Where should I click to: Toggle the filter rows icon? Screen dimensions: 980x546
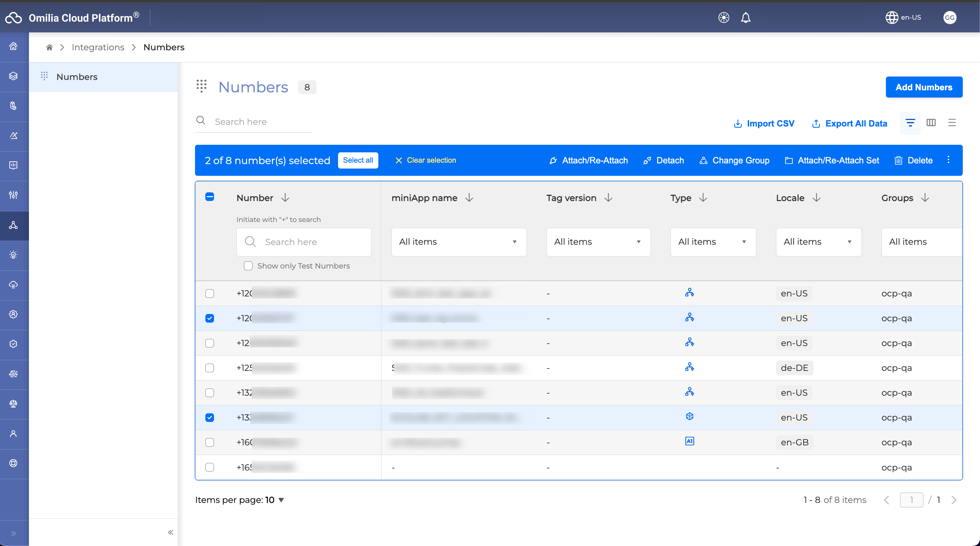tap(910, 123)
